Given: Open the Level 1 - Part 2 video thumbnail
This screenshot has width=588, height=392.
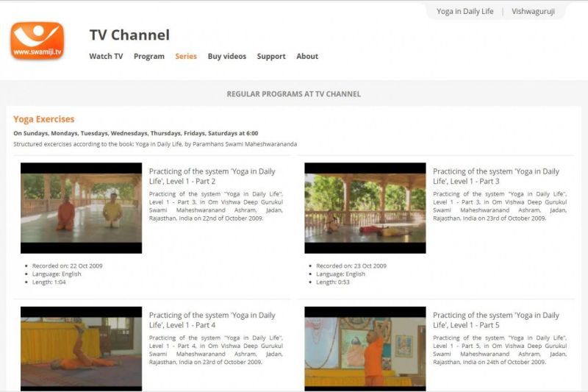Looking at the screenshot, I should 82,208.
